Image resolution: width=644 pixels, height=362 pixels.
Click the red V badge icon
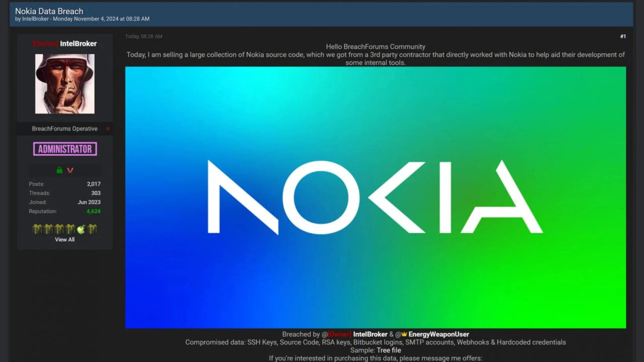pos(70,170)
